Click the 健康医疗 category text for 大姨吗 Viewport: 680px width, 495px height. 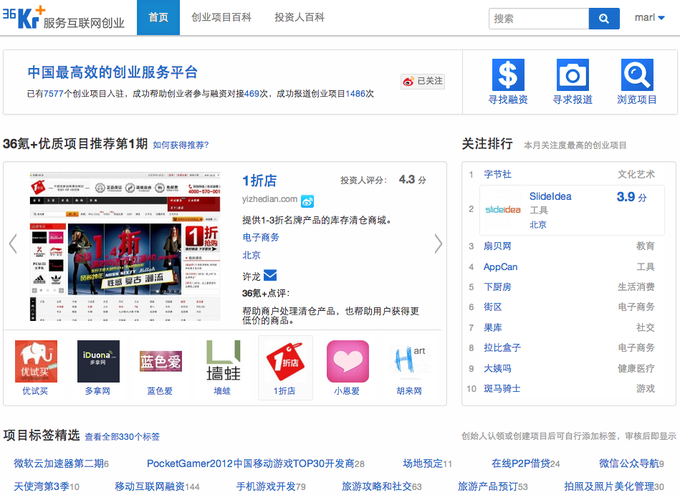[x=636, y=368]
